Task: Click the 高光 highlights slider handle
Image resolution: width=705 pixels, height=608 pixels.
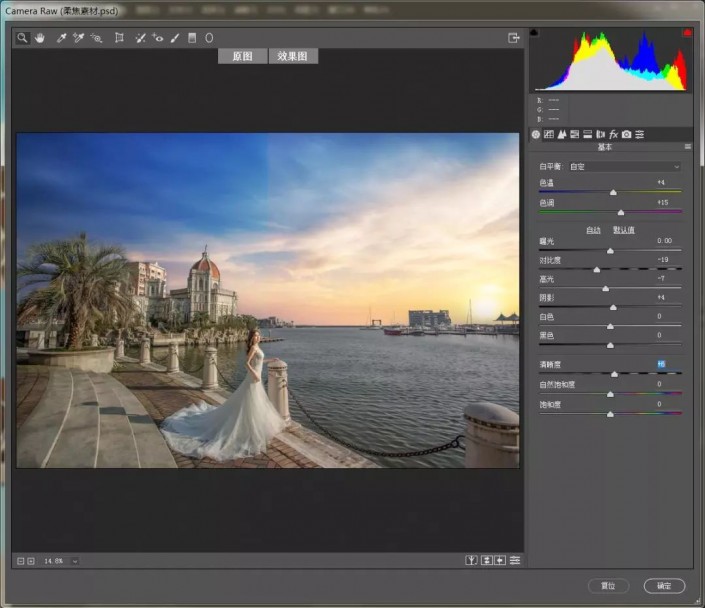Action: point(606,288)
